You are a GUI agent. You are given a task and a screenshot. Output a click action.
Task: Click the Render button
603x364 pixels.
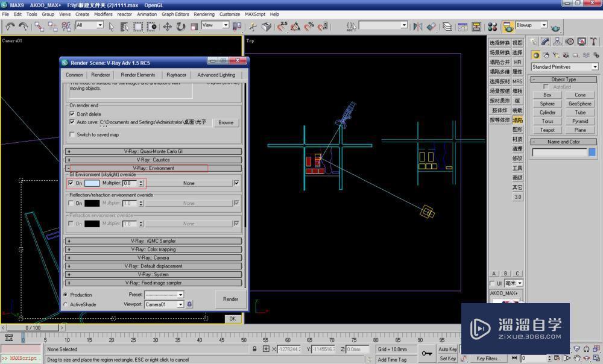[230, 299]
